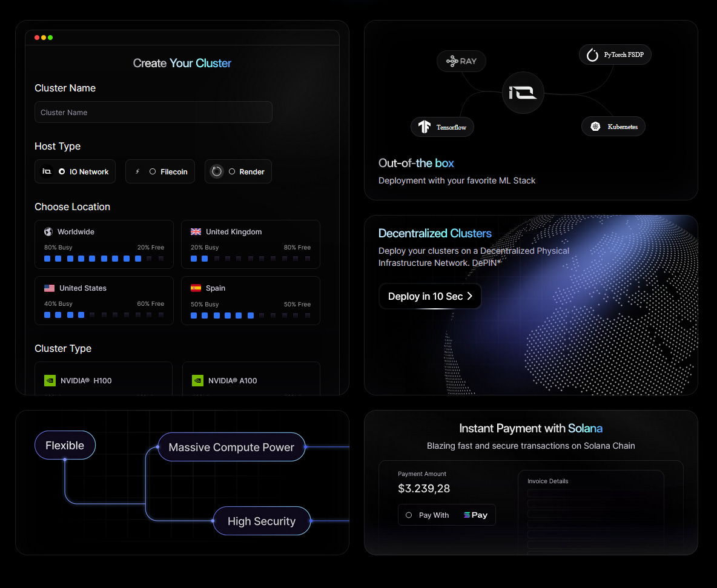Click the High Security pill
This screenshot has height=588, width=717.
(x=262, y=521)
